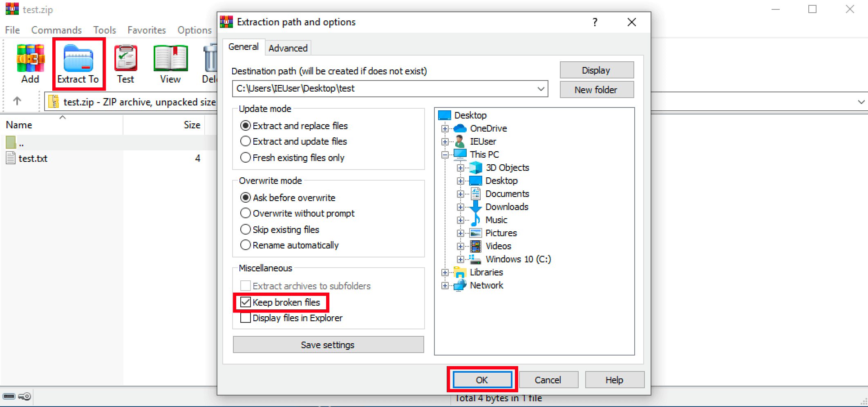
Task: Expand the Libraries tree node
Action: [445, 273]
